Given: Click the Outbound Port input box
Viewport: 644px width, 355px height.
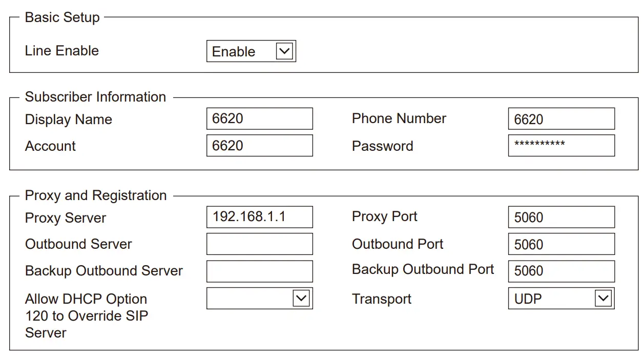Looking at the screenshot, I should (x=561, y=244).
